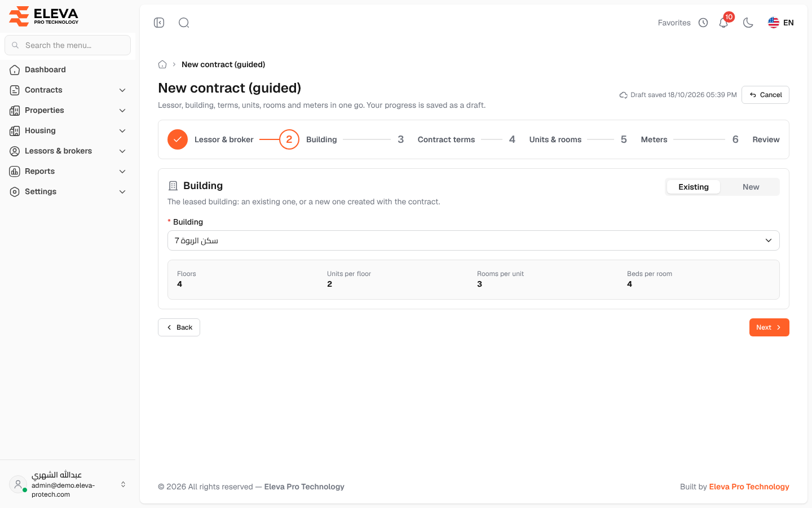Click the Housing icon in sidebar
Viewport: 812px width, 508px height.
[x=15, y=131]
